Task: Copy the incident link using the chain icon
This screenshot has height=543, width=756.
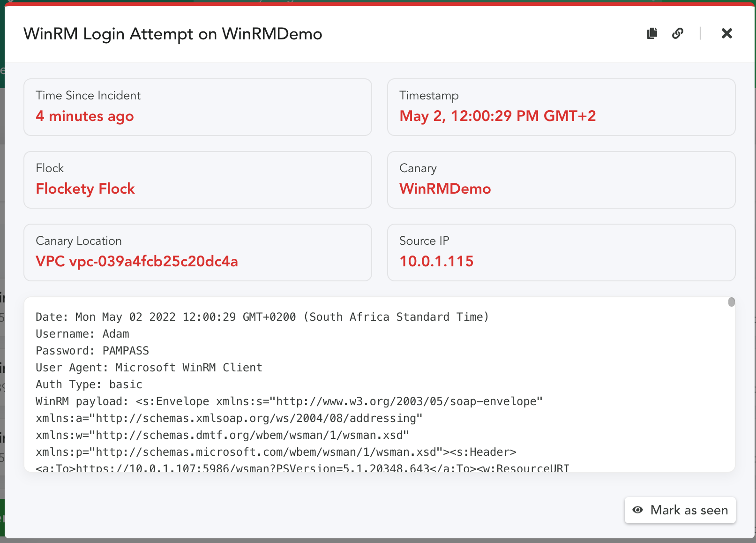Action: tap(678, 33)
